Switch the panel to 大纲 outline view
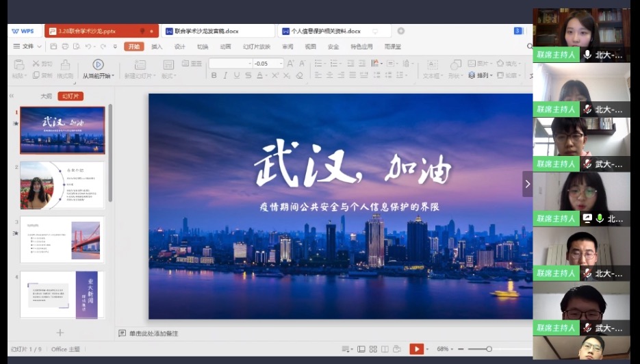This screenshot has width=640, height=364. pyautogui.click(x=46, y=96)
